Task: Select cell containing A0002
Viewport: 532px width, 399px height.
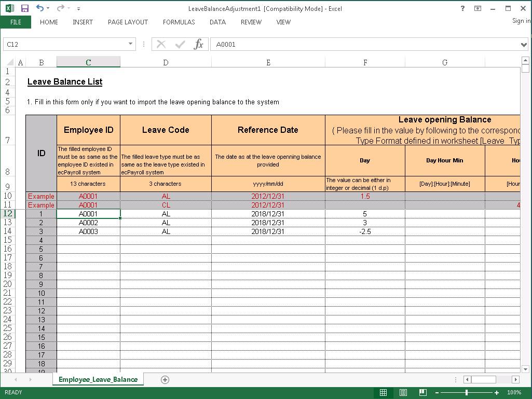Action: click(x=88, y=223)
